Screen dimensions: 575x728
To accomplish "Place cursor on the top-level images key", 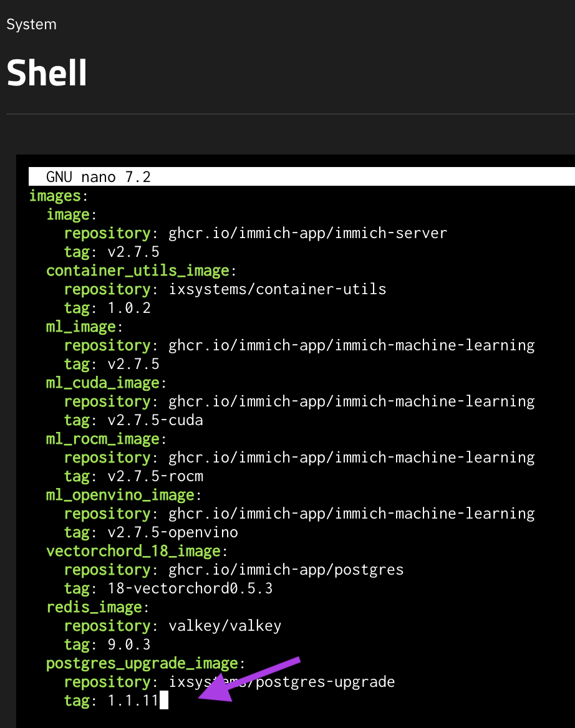I will tap(55, 196).
